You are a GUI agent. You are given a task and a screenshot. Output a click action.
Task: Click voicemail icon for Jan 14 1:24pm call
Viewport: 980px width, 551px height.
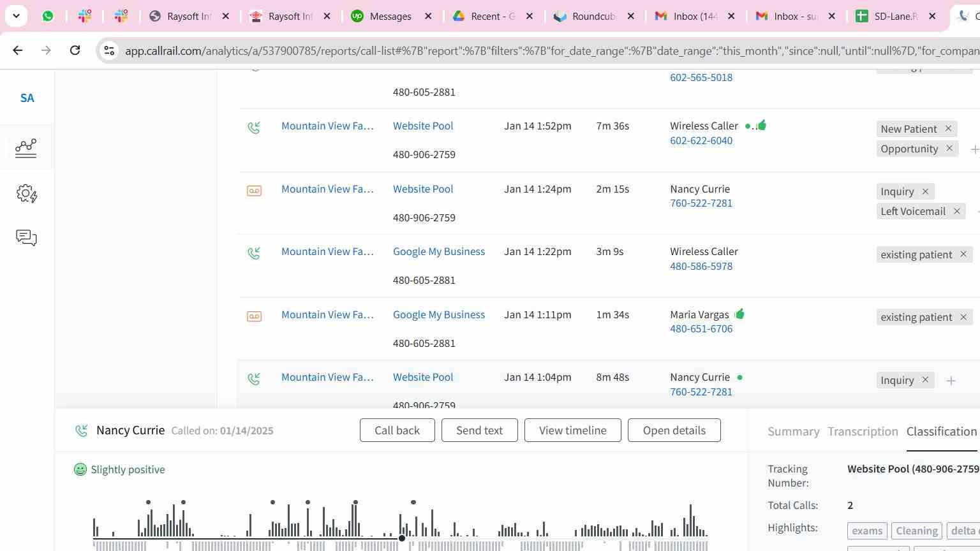pos(254,191)
